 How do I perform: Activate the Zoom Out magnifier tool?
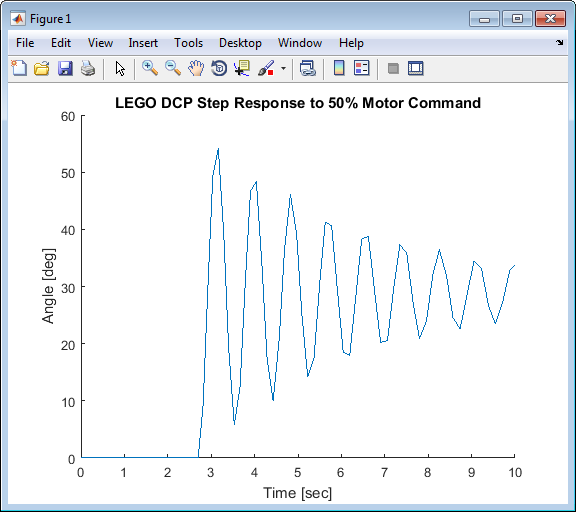pos(173,68)
